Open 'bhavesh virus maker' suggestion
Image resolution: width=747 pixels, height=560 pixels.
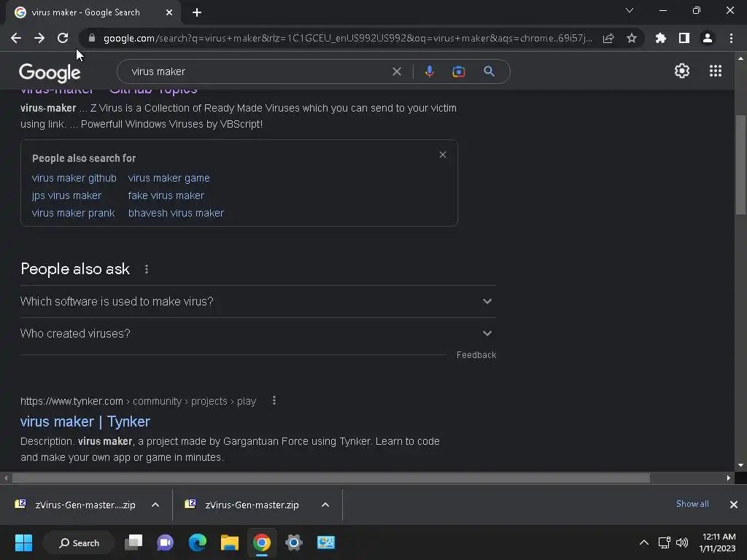176,214
